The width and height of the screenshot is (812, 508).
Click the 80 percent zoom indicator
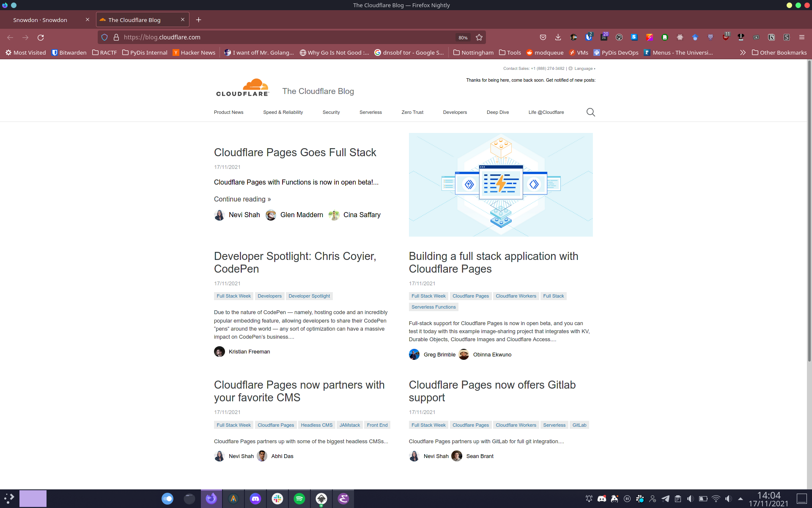coord(463,37)
